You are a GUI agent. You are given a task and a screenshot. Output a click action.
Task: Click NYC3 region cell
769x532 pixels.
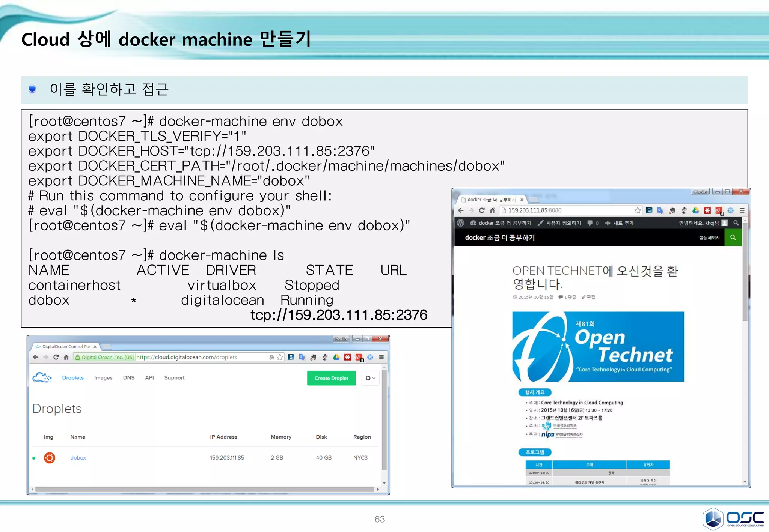click(360, 458)
